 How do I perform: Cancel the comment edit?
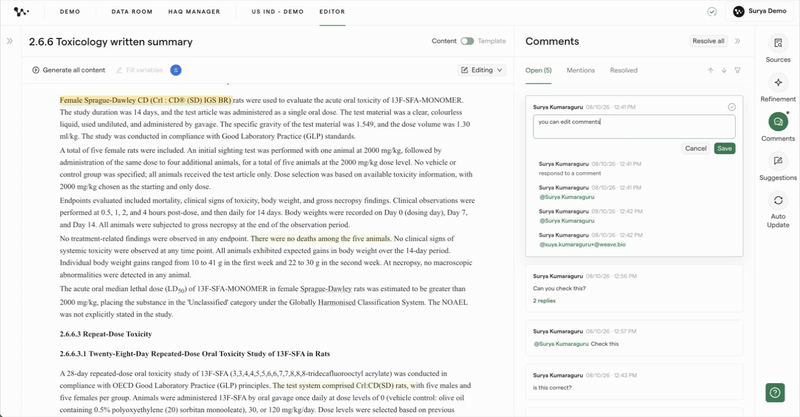[x=696, y=149]
